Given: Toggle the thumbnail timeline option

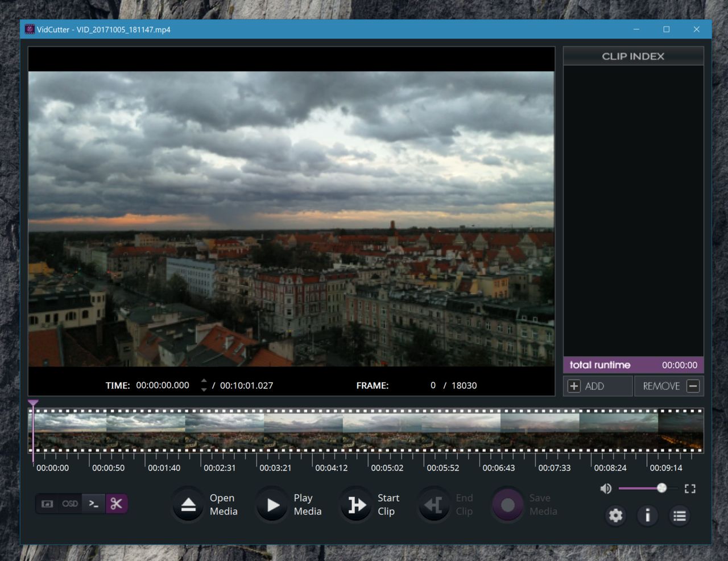Looking at the screenshot, I should point(47,504).
